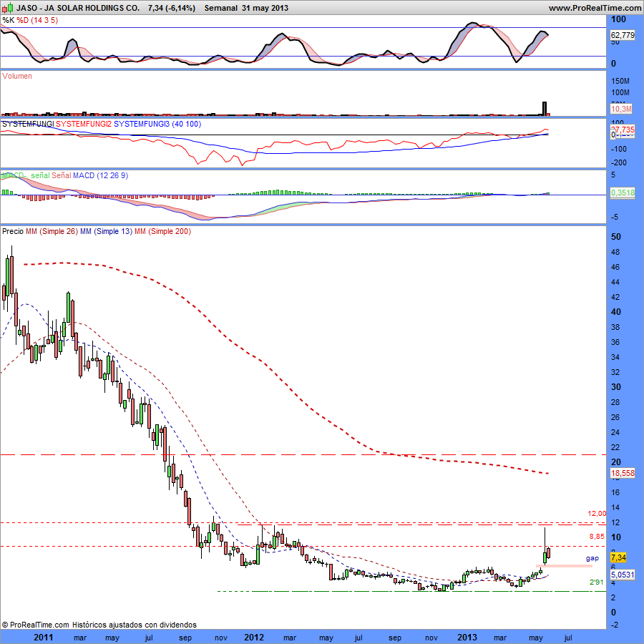644x644 pixels.
Task: Select the SYSTEMFUNGI2 indicator label
Action: pyautogui.click(x=84, y=124)
